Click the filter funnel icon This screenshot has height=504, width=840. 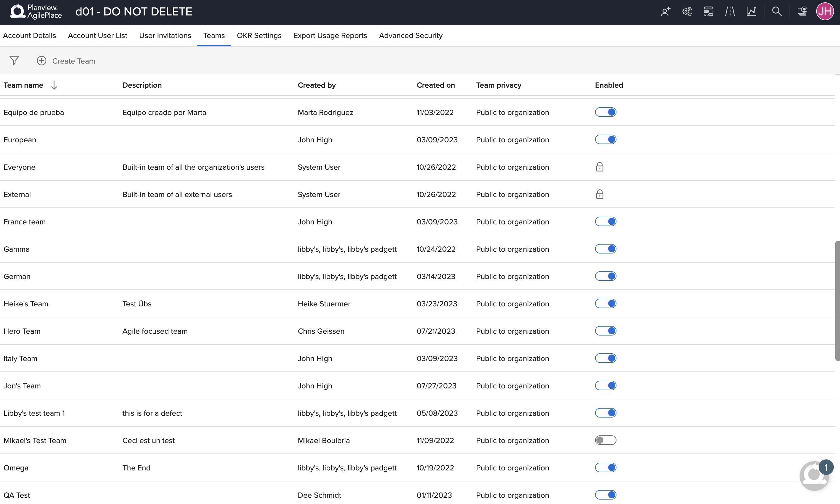(x=14, y=61)
